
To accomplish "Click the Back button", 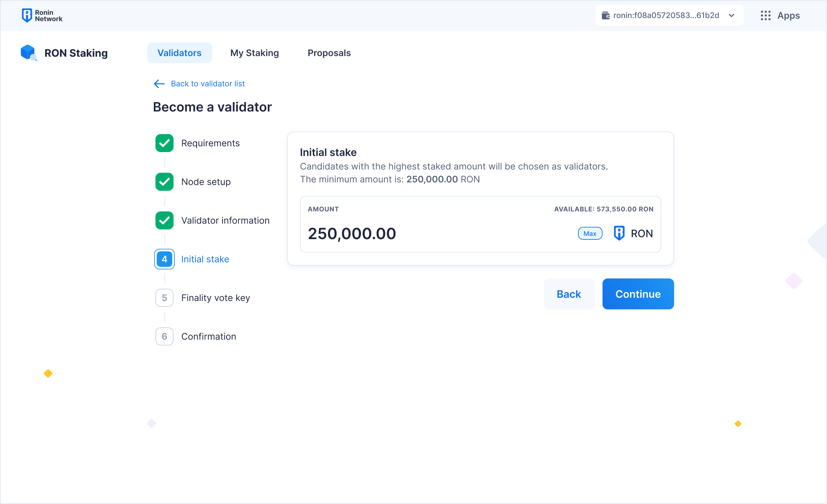I will click(x=569, y=294).
